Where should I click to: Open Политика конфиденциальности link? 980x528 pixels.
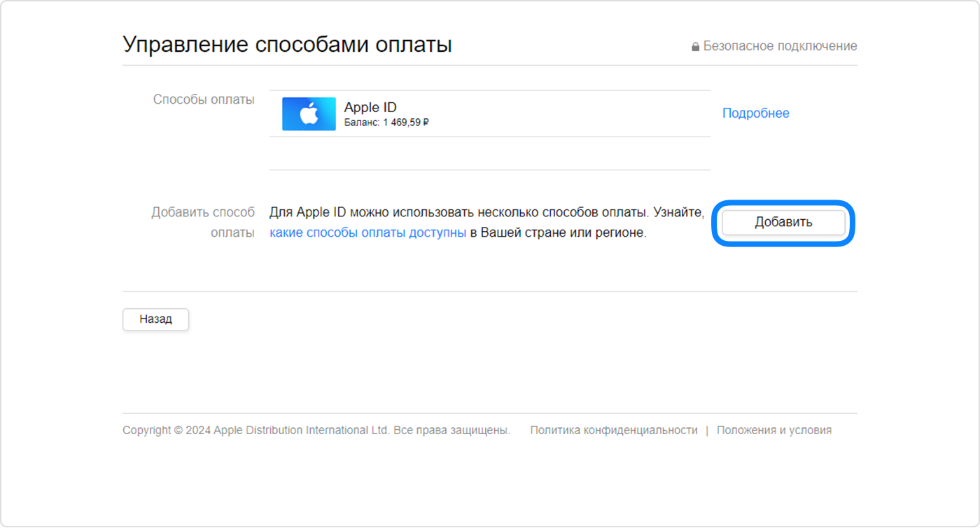[614, 431]
